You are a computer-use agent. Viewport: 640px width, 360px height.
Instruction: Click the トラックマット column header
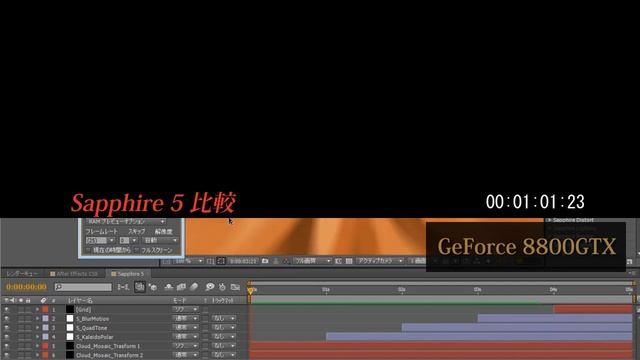tap(222, 300)
